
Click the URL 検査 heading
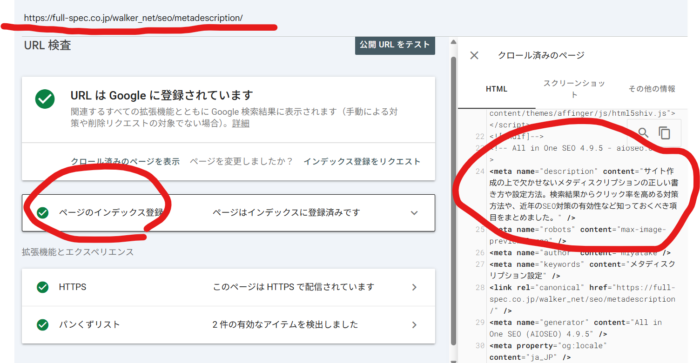tap(47, 45)
